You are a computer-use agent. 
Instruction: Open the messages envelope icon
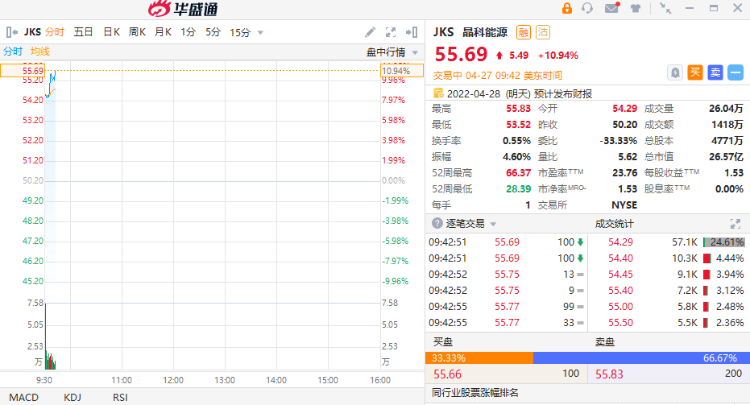coord(612,9)
